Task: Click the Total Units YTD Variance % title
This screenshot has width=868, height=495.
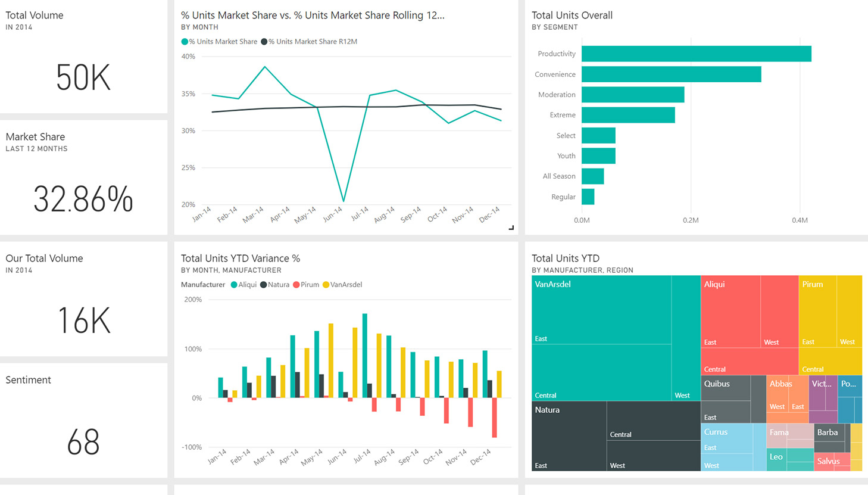Action: tap(241, 259)
